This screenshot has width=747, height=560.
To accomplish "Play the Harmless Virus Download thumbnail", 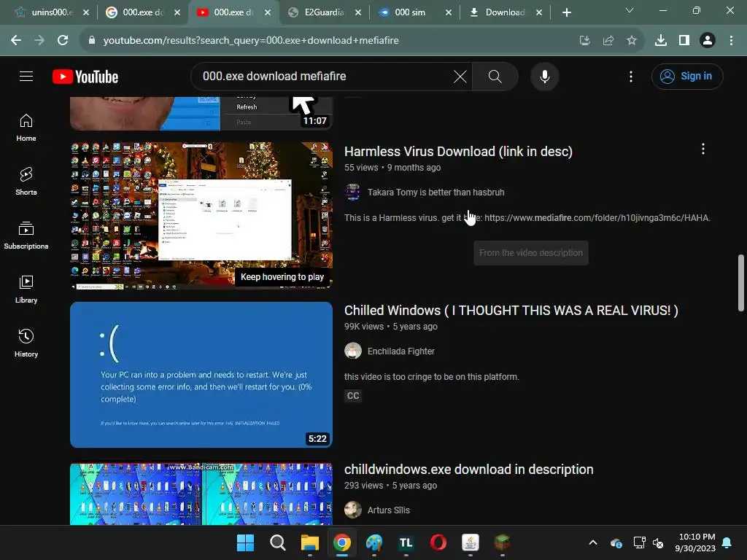I will click(x=201, y=215).
